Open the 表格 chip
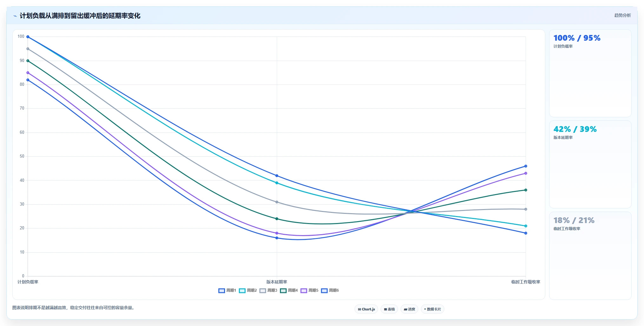 pos(389,309)
